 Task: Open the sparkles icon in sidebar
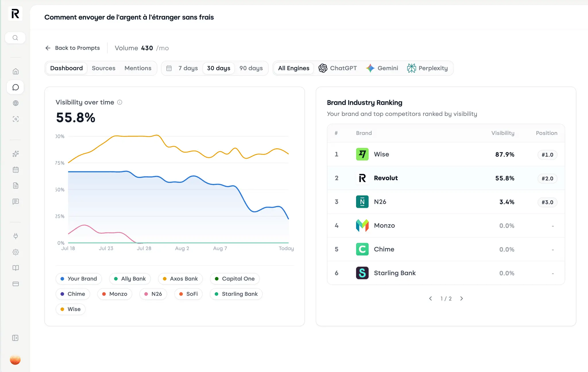16,154
